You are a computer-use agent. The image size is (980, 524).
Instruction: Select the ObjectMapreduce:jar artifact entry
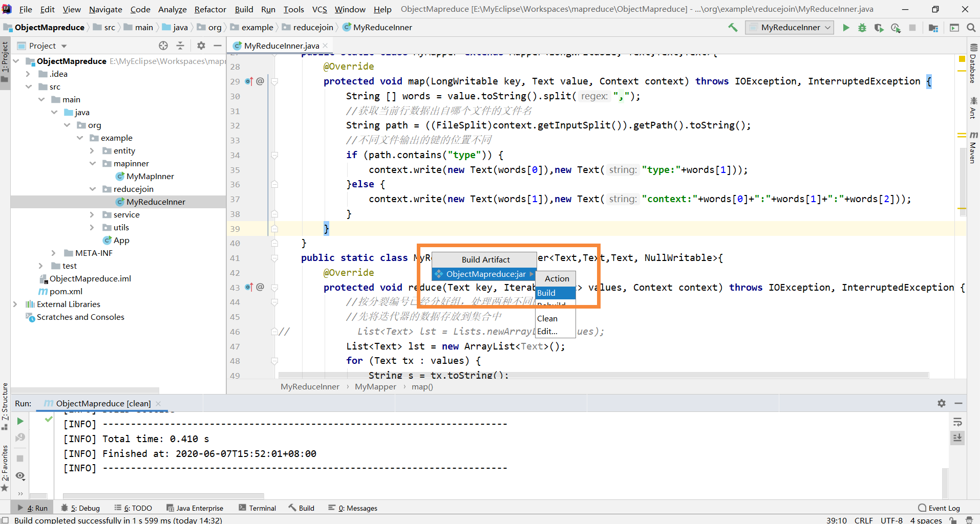pyautogui.click(x=484, y=274)
